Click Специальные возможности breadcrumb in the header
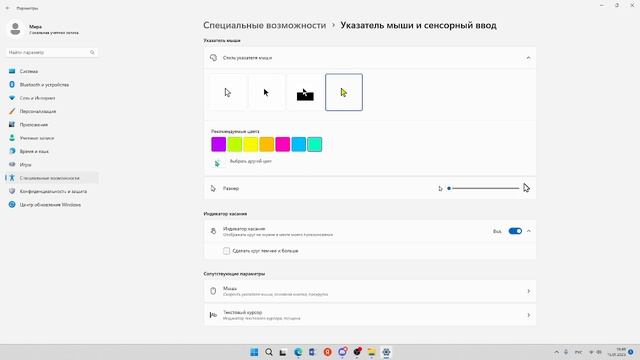640x360 pixels. point(264,25)
